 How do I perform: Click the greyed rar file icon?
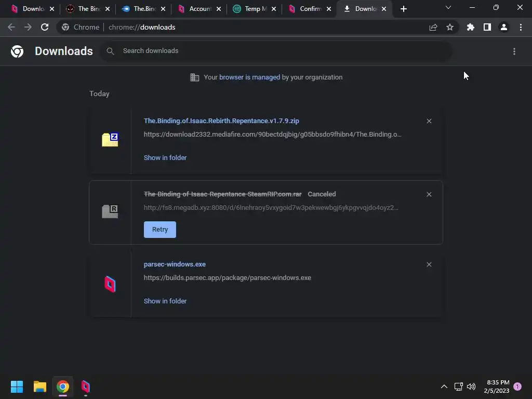[110, 211]
